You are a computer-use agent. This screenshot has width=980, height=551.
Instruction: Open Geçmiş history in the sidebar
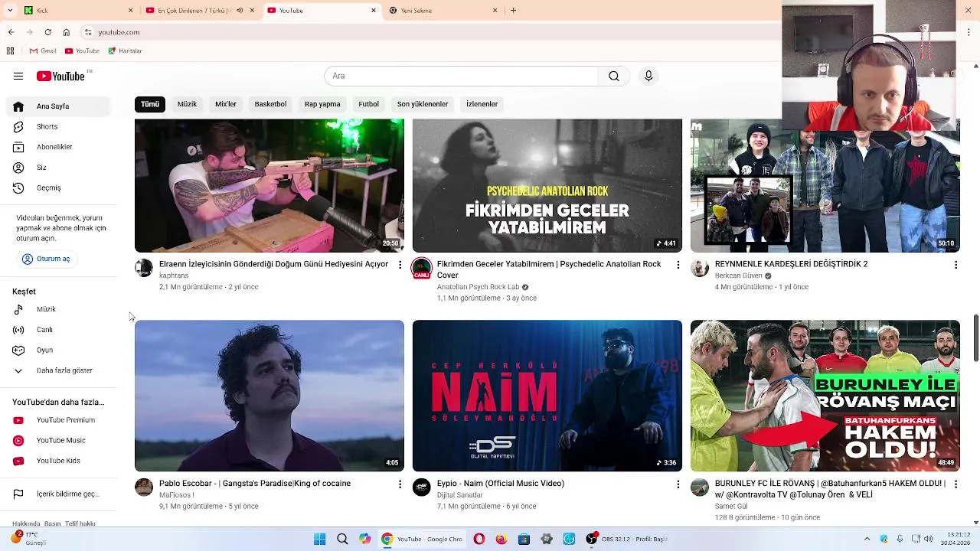tap(59, 187)
